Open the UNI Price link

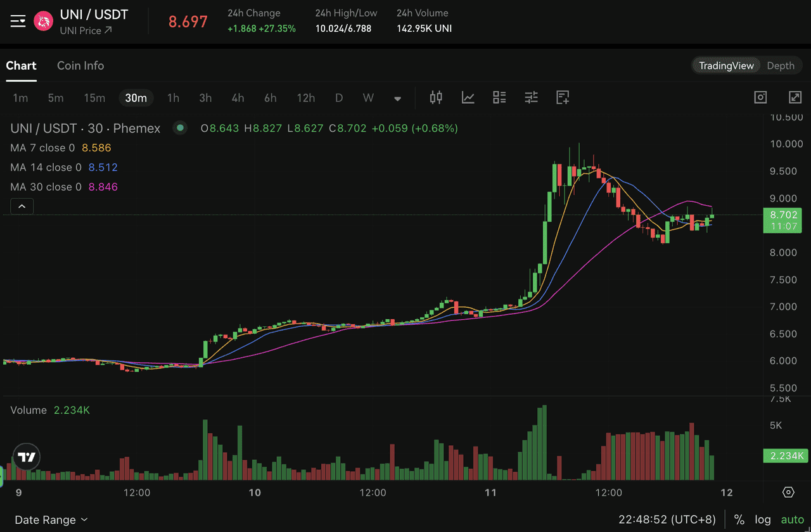tap(86, 30)
